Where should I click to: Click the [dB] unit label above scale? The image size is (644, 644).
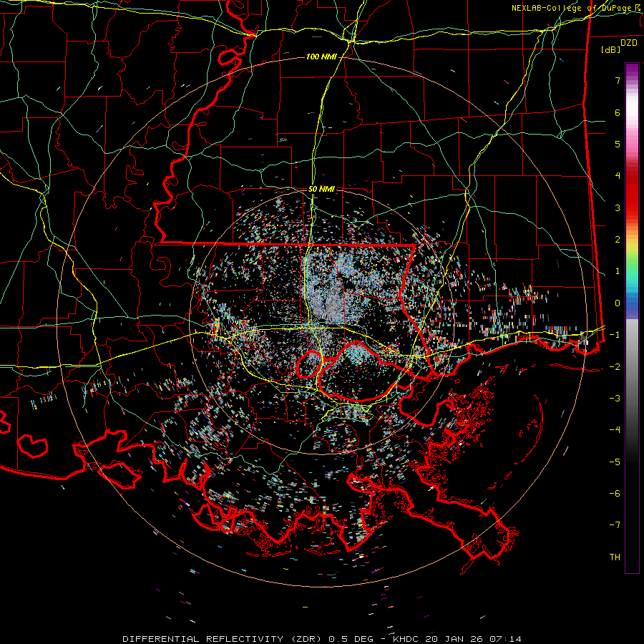pos(611,49)
